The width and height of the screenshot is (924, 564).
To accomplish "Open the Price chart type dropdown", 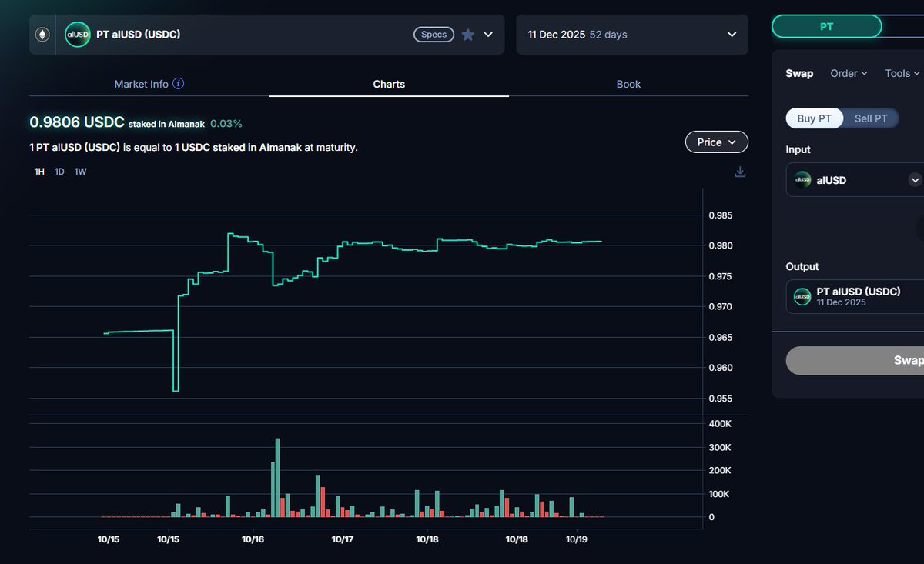I will [x=717, y=142].
